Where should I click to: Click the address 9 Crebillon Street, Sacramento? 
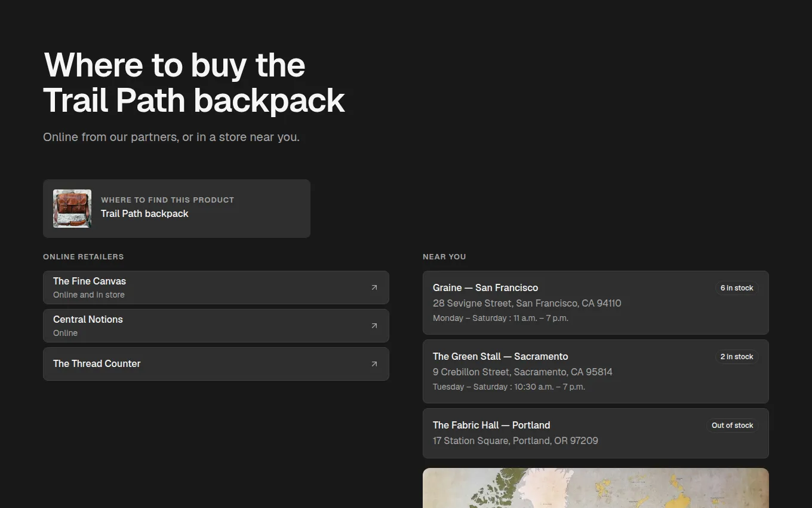[x=522, y=372]
